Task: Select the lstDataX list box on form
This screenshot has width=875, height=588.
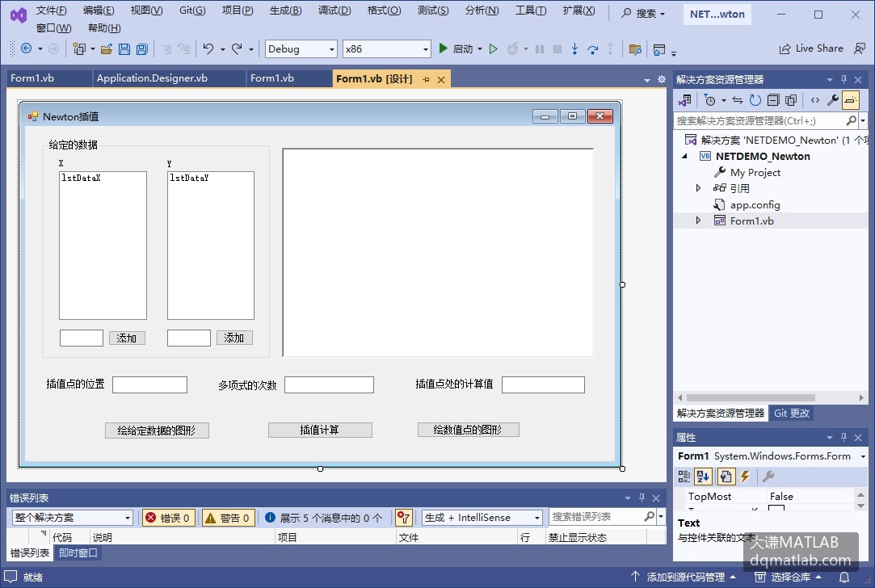Action: coord(103,246)
